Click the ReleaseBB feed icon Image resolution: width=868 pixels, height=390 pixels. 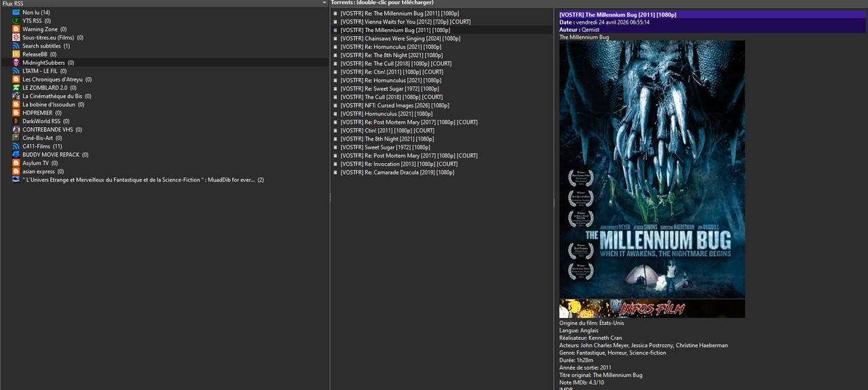(16, 54)
